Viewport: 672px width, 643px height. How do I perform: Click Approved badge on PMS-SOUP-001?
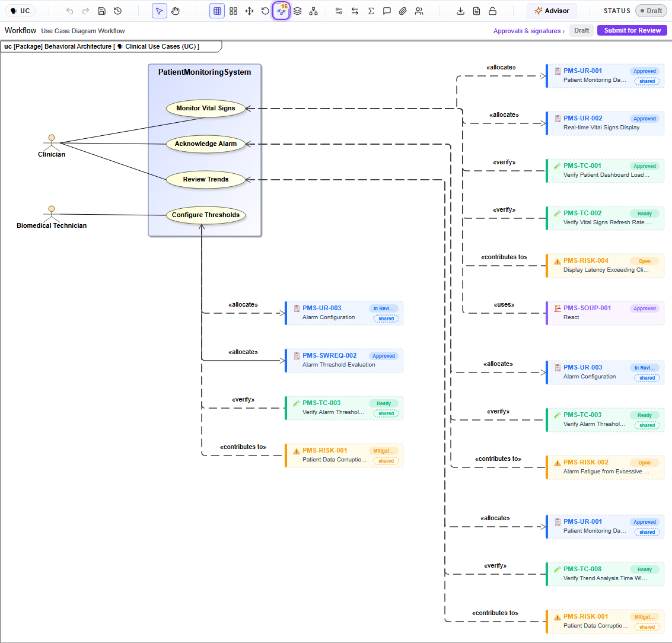(x=645, y=308)
